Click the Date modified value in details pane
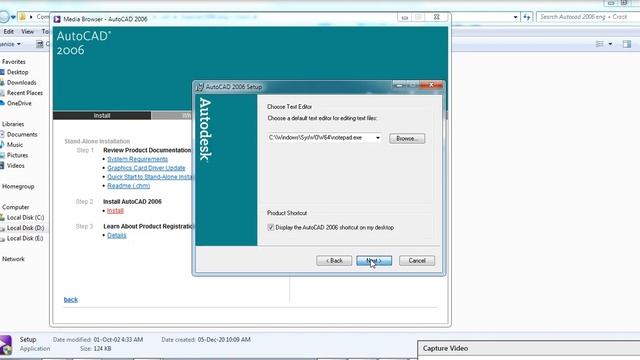 (x=118, y=340)
